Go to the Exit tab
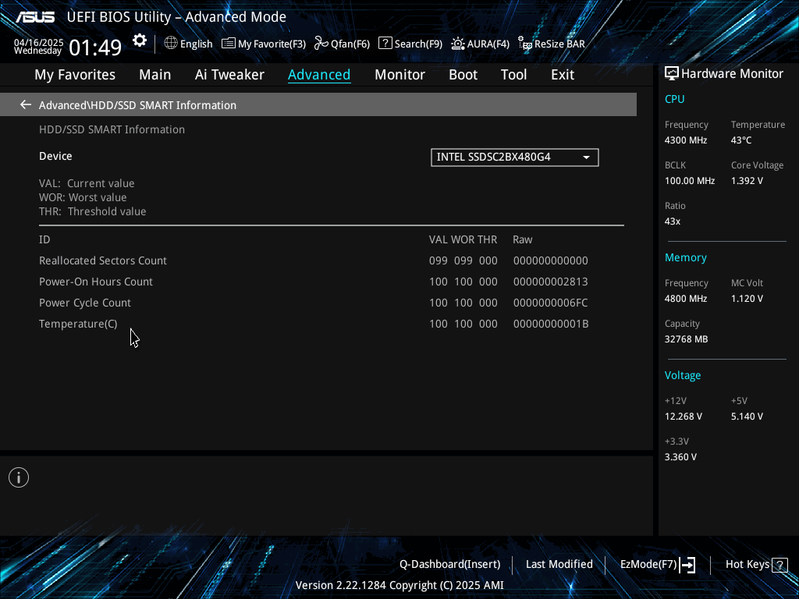The height and width of the screenshot is (599, 799). pyautogui.click(x=563, y=74)
